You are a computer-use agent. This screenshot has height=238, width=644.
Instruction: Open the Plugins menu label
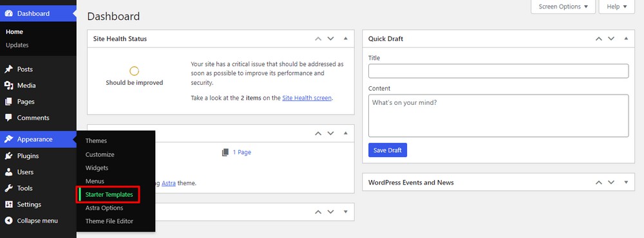coord(28,156)
